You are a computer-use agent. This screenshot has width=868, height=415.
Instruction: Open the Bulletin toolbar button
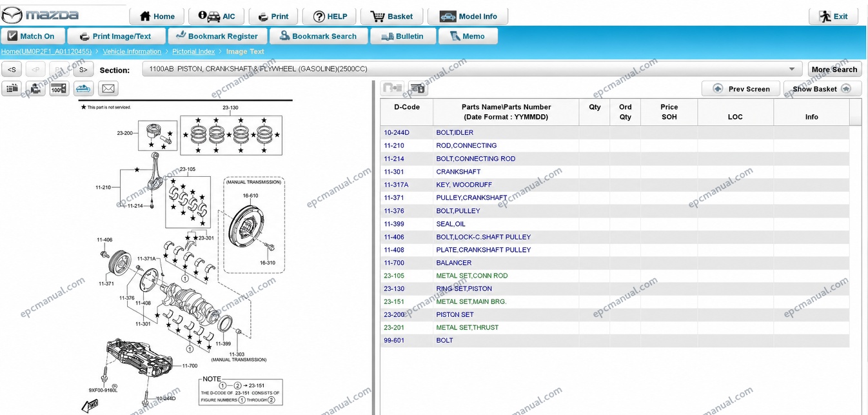click(x=402, y=36)
